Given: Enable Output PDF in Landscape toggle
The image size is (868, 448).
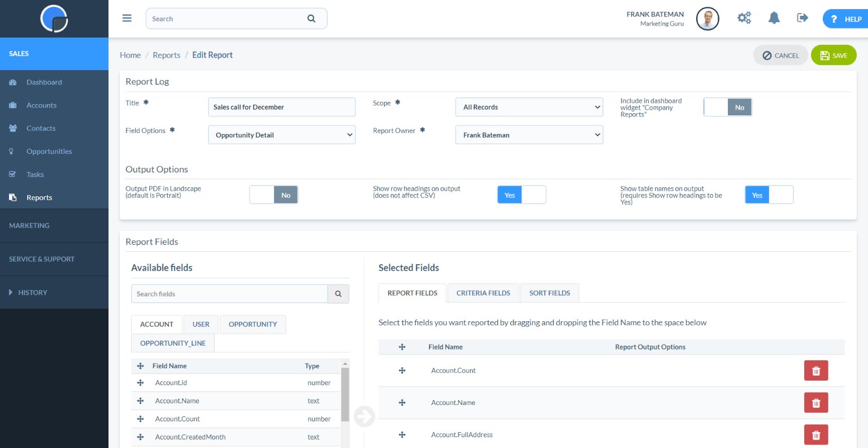Looking at the screenshot, I should click(274, 195).
